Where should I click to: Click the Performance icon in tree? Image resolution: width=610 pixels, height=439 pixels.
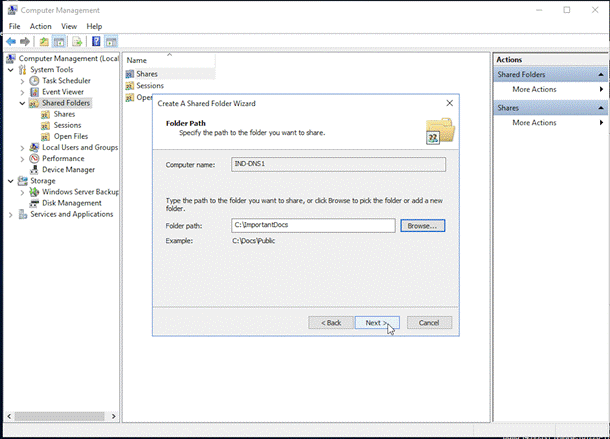[x=35, y=159]
